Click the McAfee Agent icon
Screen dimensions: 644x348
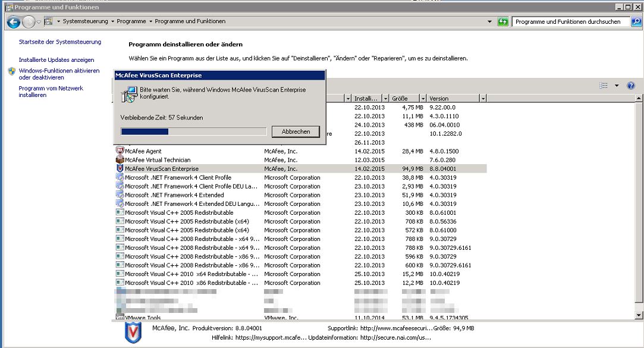(120, 151)
